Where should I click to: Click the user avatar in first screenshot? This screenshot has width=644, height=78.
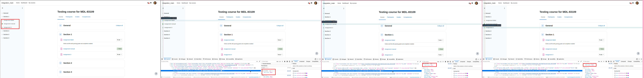pyautogui.click(x=155, y=3)
